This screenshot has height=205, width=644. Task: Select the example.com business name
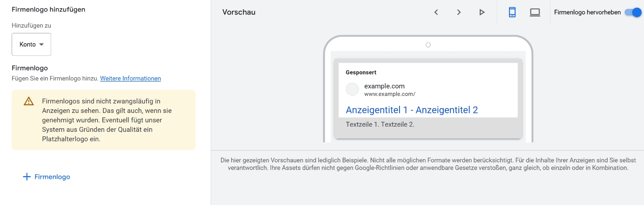point(384,86)
